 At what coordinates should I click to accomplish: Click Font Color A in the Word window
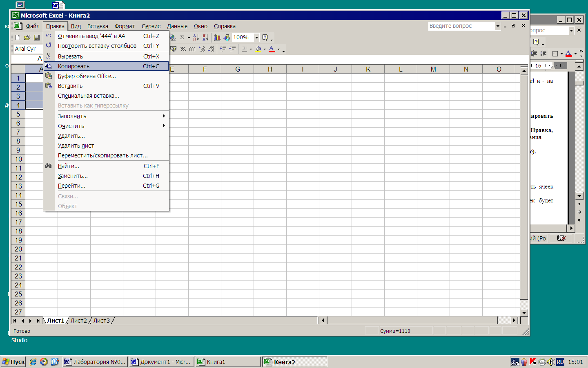(x=568, y=54)
